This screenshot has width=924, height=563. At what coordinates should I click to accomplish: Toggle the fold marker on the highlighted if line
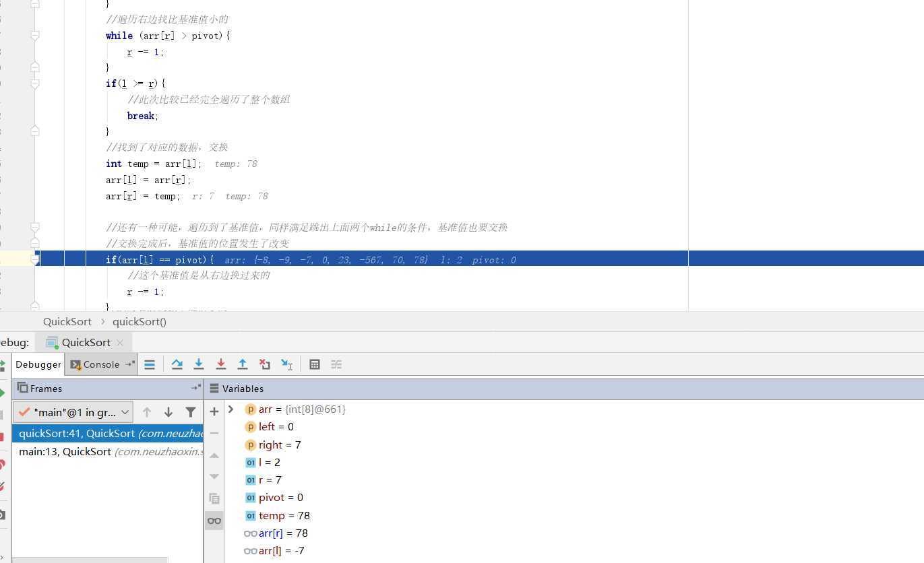[35, 259]
